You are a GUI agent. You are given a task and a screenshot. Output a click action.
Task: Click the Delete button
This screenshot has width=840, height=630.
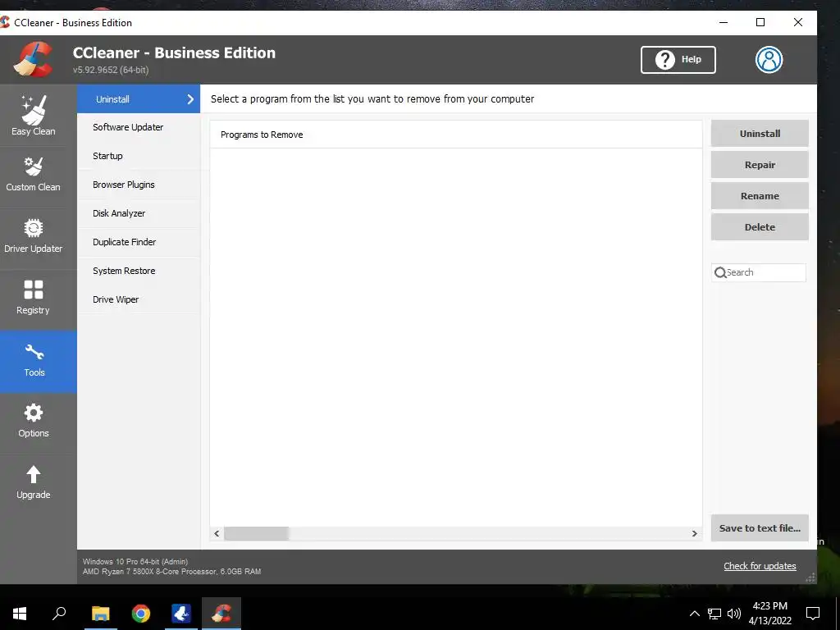[x=760, y=226]
